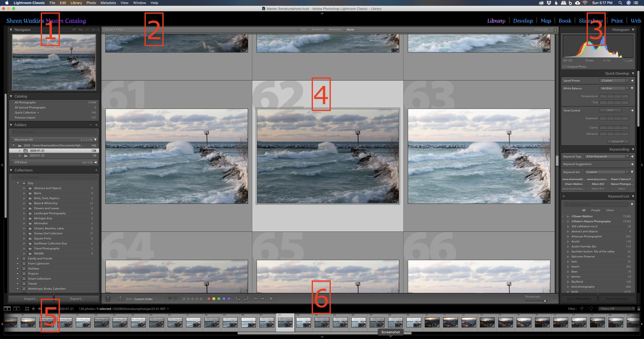Image resolution: width=644 pixels, height=339 pixels.
Task: Click the Import button
Action: (31, 299)
